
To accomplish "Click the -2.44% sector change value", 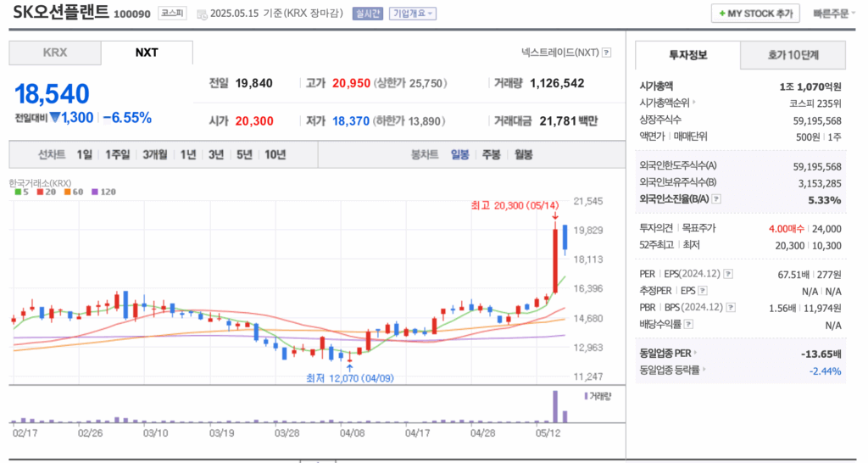I will pyautogui.click(x=825, y=371).
